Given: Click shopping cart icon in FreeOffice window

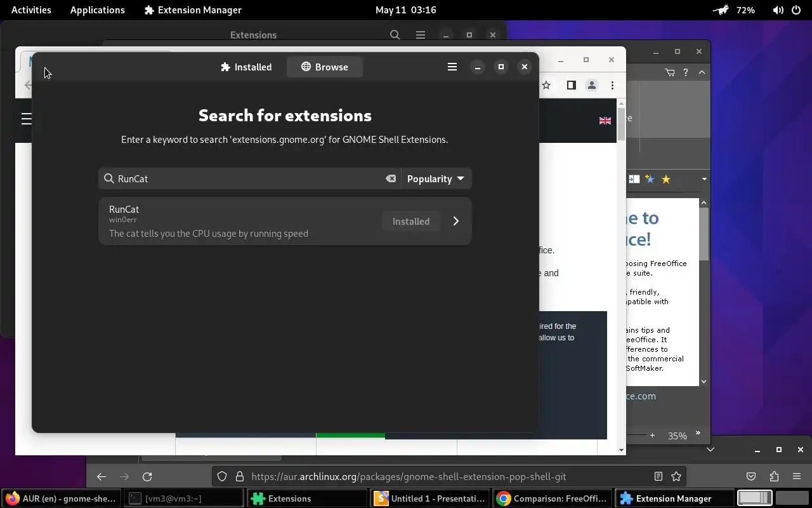Looking at the screenshot, I should [670, 72].
